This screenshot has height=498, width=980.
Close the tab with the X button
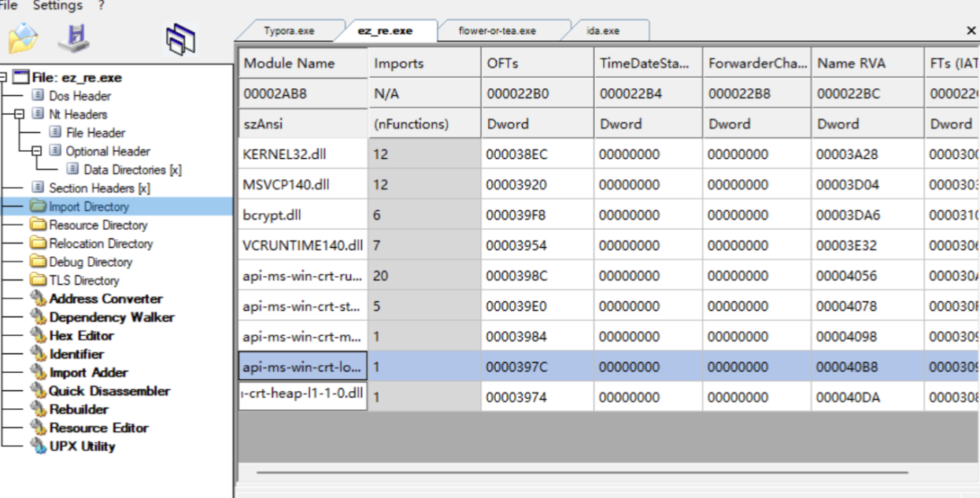click(971, 30)
